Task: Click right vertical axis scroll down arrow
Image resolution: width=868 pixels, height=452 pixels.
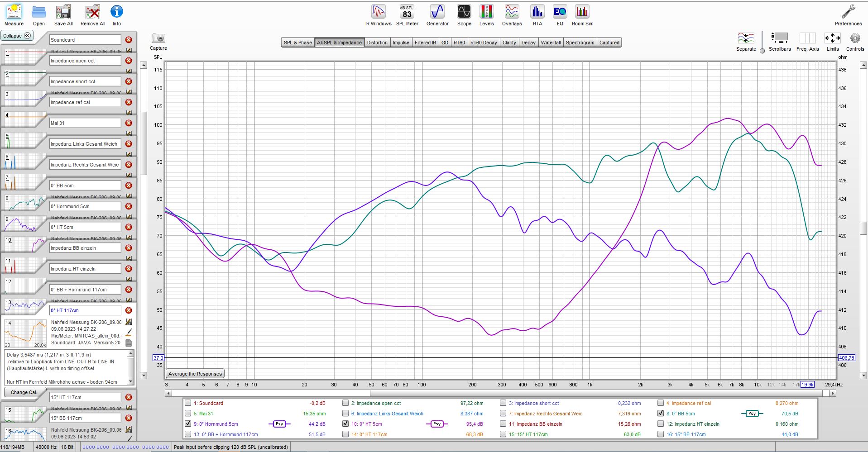Action: (863, 375)
